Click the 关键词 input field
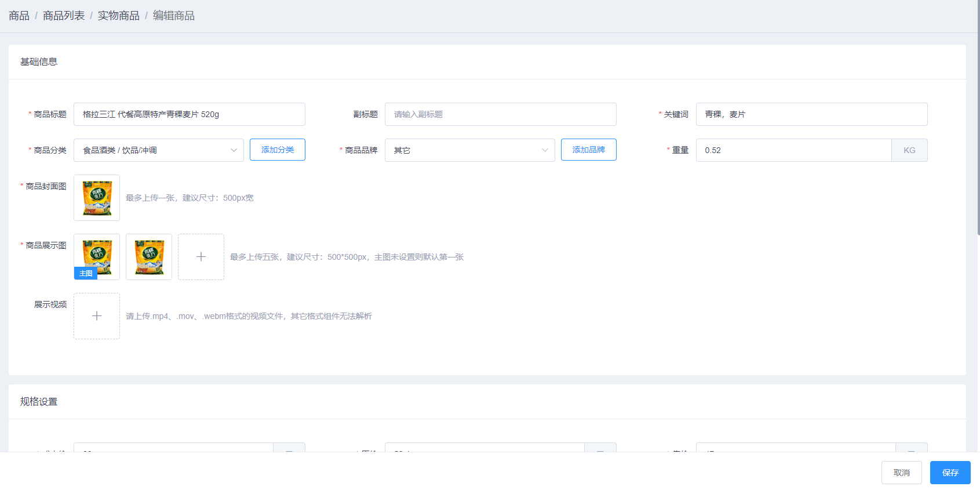 pyautogui.click(x=811, y=114)
